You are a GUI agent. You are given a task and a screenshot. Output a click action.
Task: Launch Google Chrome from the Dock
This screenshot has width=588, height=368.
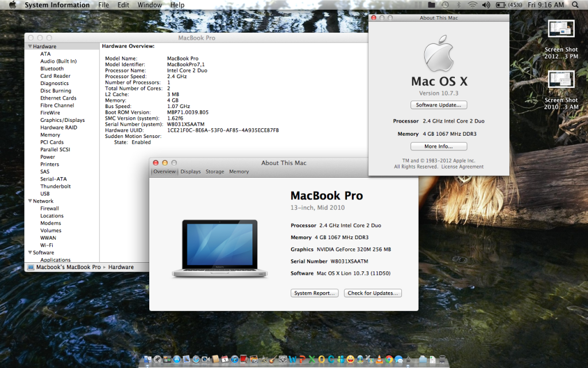[x=389, y=359]
